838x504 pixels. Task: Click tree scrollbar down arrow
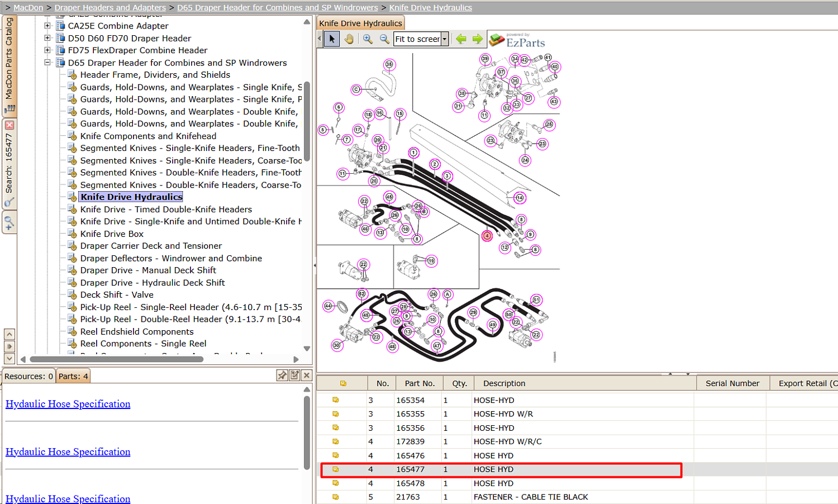click(x=307, y=348)
